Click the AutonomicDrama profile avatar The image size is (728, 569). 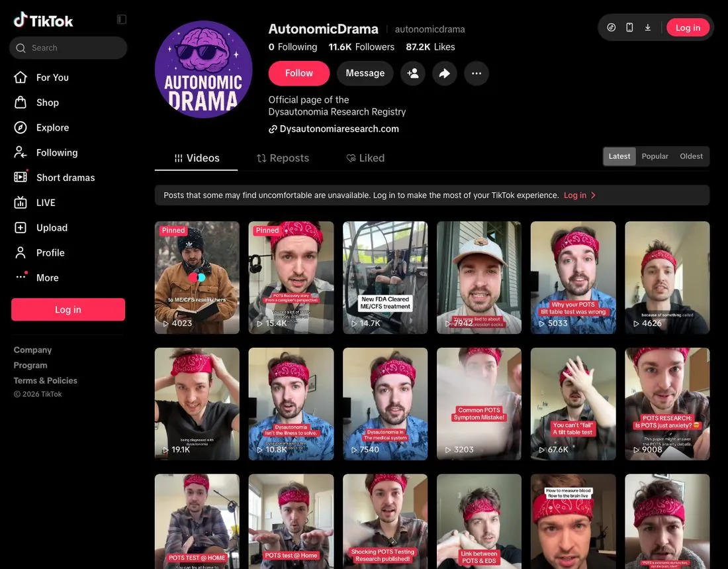point(203,70)
